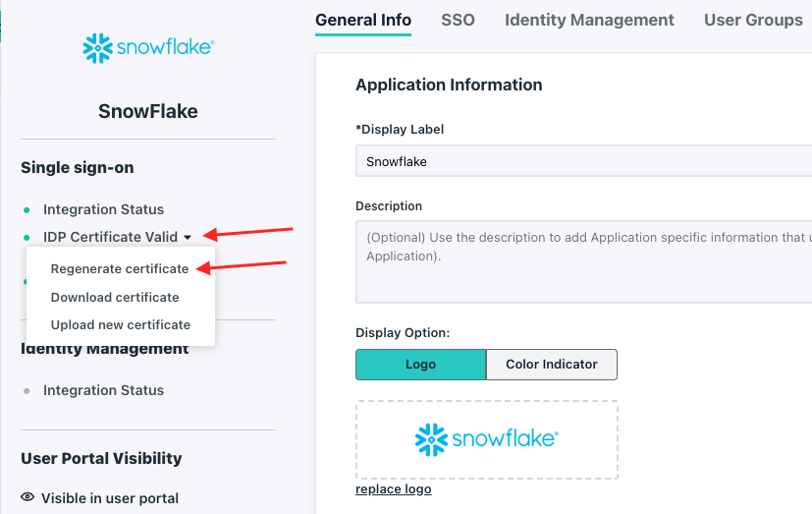This screenshot has width=812, height=514.
Task: Open the General Info tab
Action: [x=363, y=20]
